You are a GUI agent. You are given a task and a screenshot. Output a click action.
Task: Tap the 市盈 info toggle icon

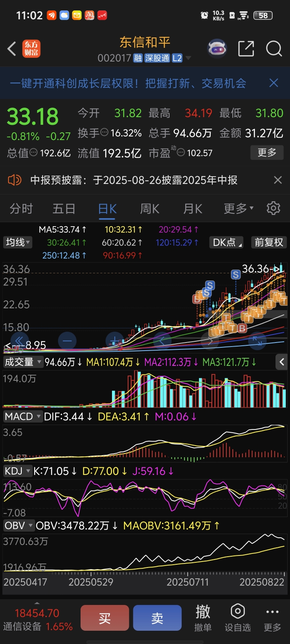coord(181,153)
